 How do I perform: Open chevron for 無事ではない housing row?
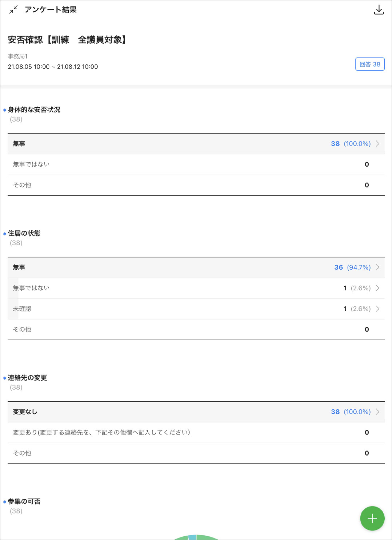(x=377, y=288)
